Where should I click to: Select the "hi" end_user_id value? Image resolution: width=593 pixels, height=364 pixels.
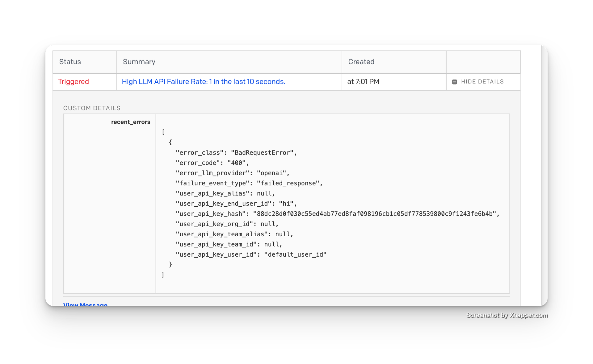click(287, 203)
